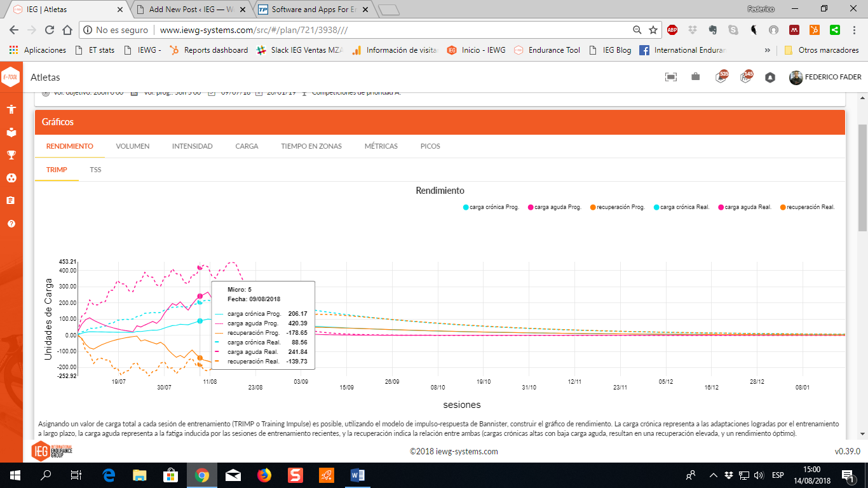Screen dimensions: 868x488
Task: Open notifications badge showing 145
Action: 747,76
